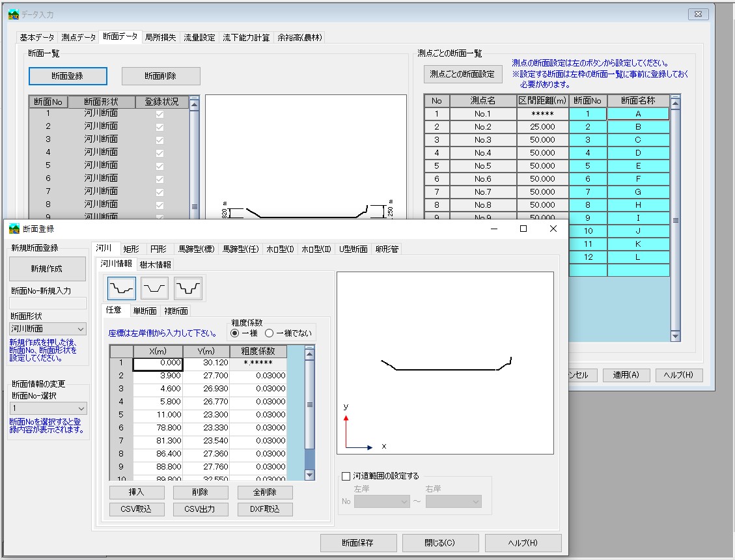
Task: Open the 右岸 No dropdown
Action: [454, 501]
